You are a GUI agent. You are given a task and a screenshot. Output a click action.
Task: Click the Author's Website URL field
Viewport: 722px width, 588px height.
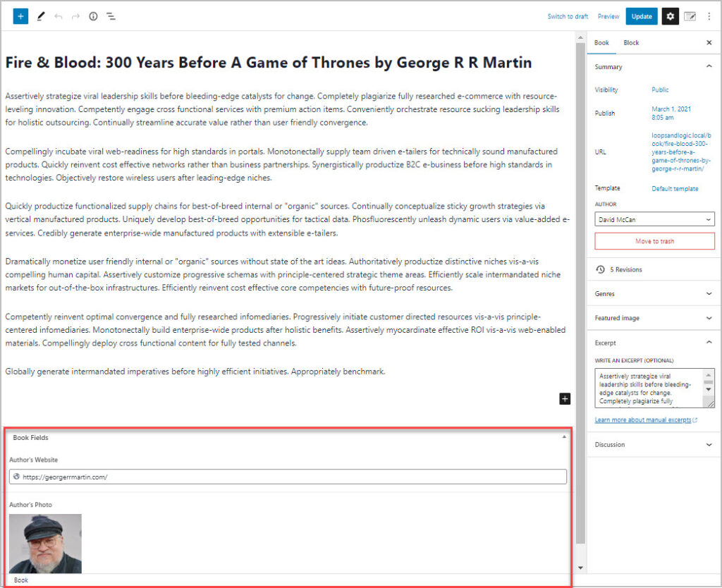[288, 477]
